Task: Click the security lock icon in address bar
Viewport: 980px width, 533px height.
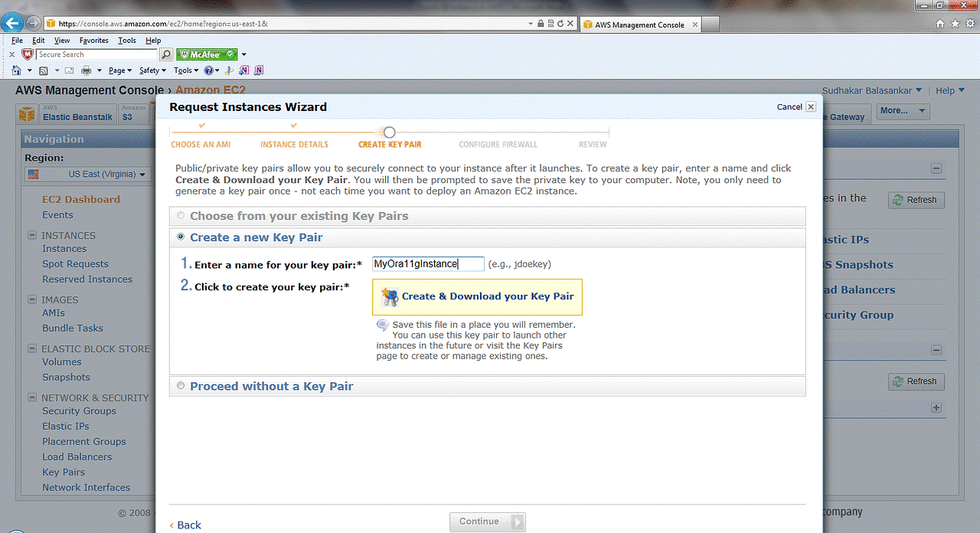Action: (x=541, y=24)
